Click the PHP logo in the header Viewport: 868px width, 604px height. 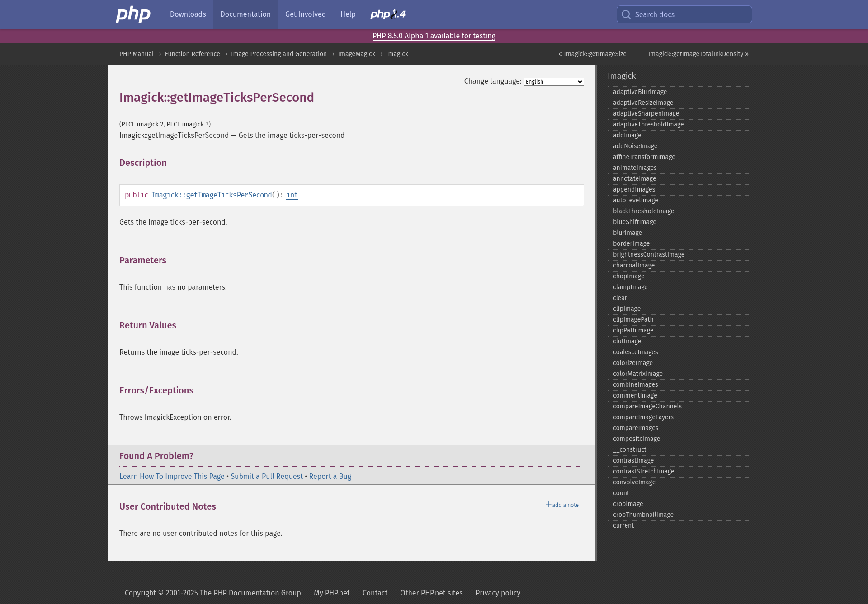click(x=133, y=14)
